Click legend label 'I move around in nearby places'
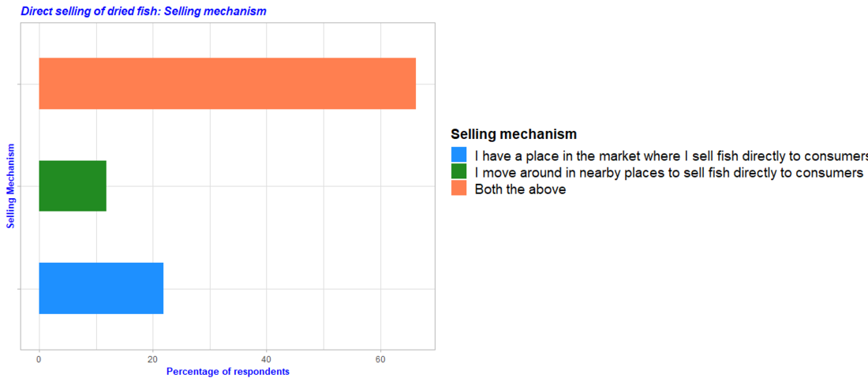This screenshot has width=868, height=382. (668, 173)
